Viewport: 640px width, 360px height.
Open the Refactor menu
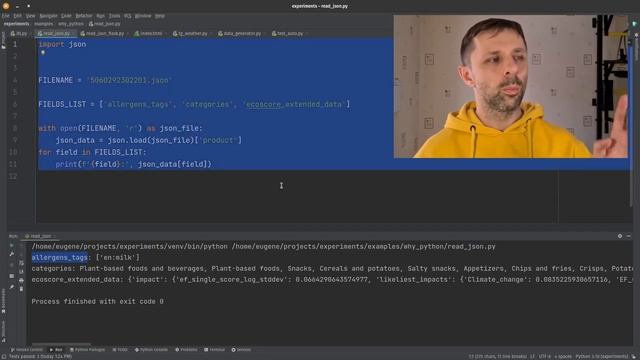coord(84,16)
